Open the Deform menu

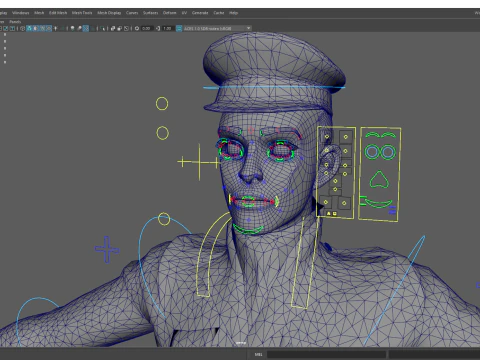tap(169, 13)
